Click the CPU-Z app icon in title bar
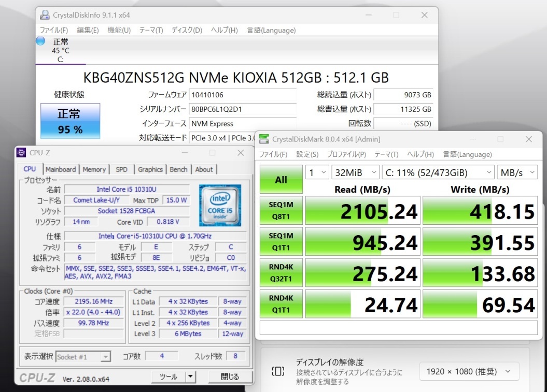This screenshot has height=392, width=547. click(21, 153)
